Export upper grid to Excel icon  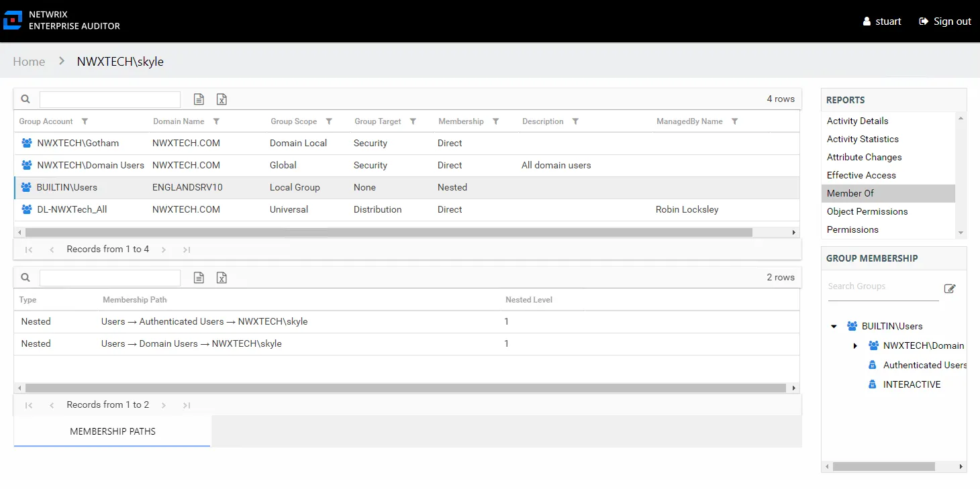click(x=222, y=99)
